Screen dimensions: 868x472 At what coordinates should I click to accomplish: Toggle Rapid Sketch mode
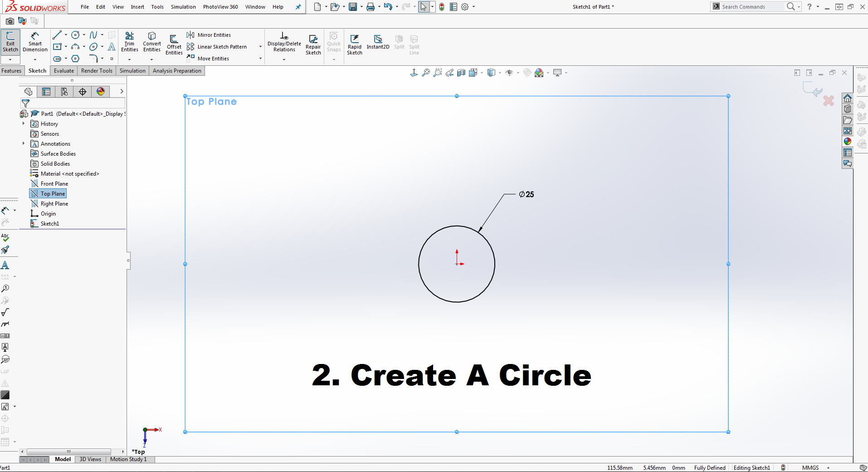coord(354,44)
